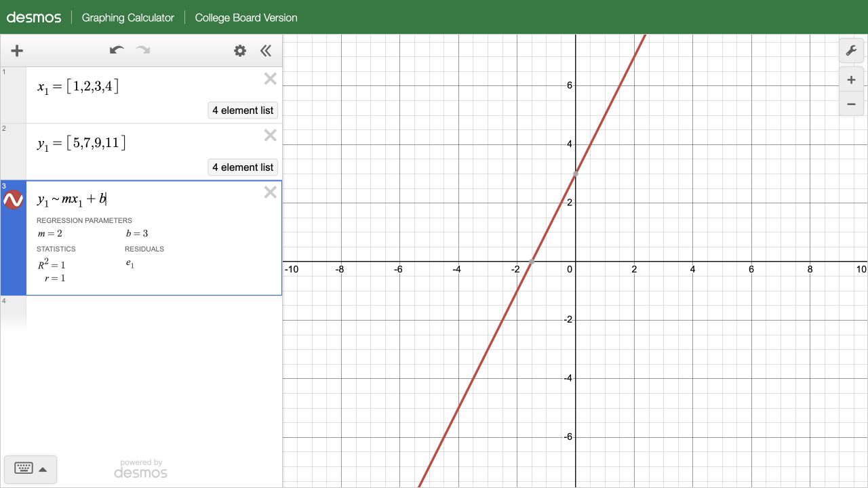The image size is (868, 488).
Task: Click the 4 element list label for y1
Action: [243, 167]
